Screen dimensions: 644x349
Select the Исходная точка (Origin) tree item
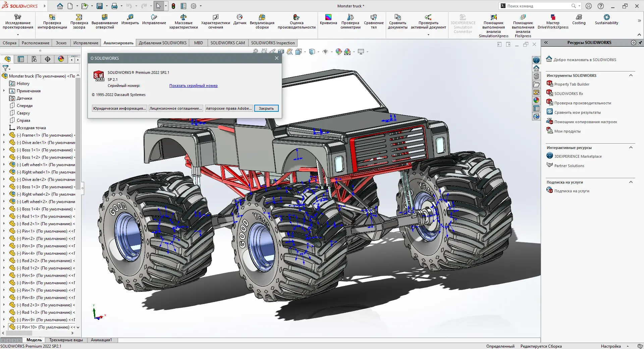click(x=31, y=128)
